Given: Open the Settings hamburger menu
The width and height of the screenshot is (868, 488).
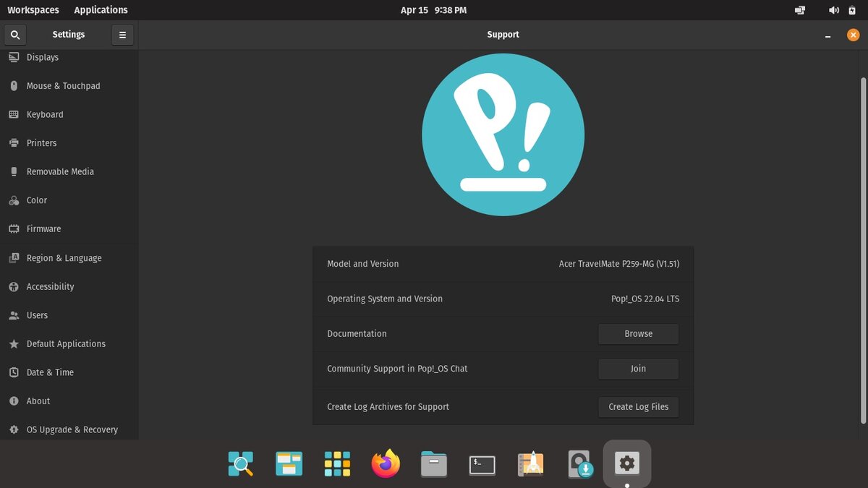Looking at the screenshot, I should (x=122, y=35).
